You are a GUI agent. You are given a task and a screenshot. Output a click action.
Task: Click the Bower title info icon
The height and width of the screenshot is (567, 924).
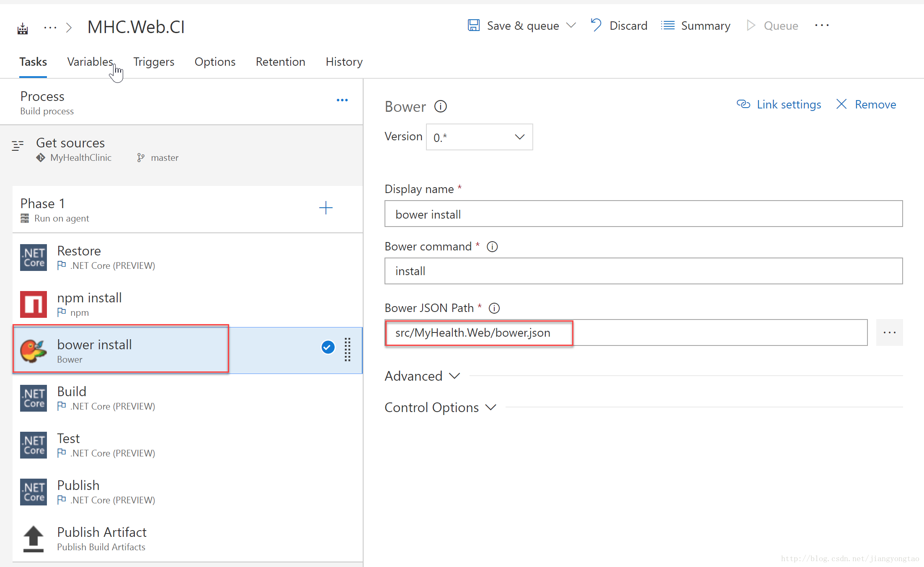click(441, 106)
